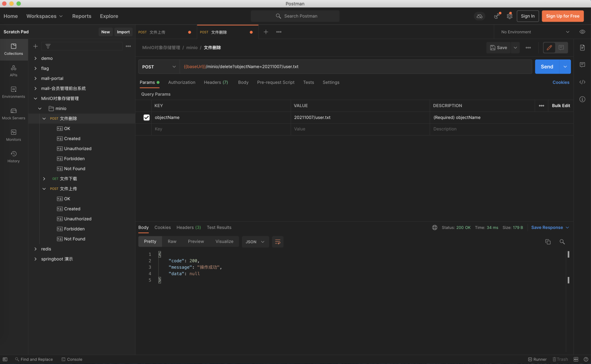Open the help icon in status bar
The width and height of the screenshot is (591, 364).
click(x=586, y=359)
